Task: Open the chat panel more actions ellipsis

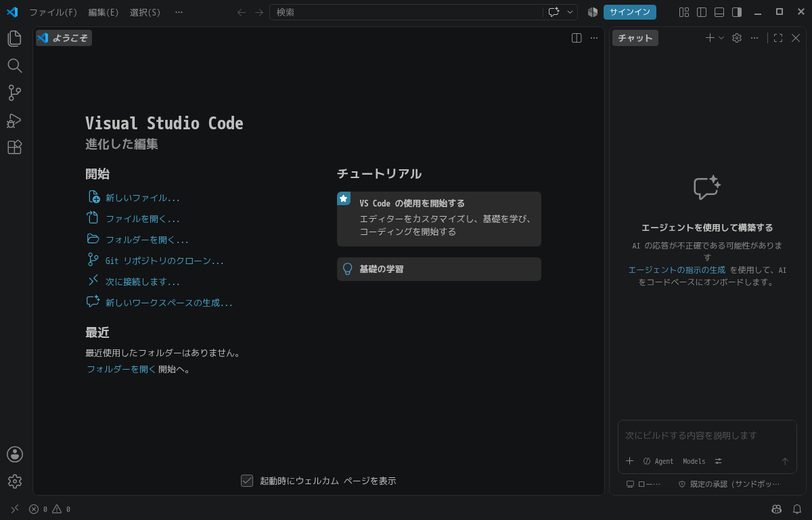Action: point(754,38)
